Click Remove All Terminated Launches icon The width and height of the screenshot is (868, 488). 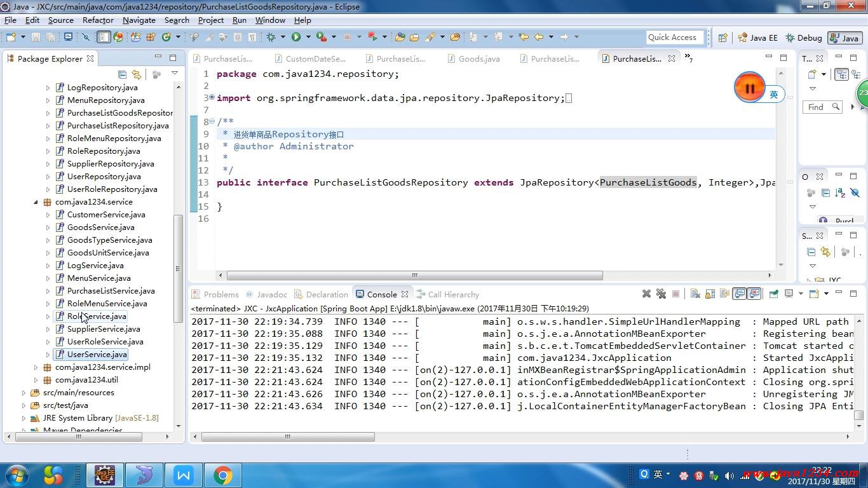click(661, 294)
